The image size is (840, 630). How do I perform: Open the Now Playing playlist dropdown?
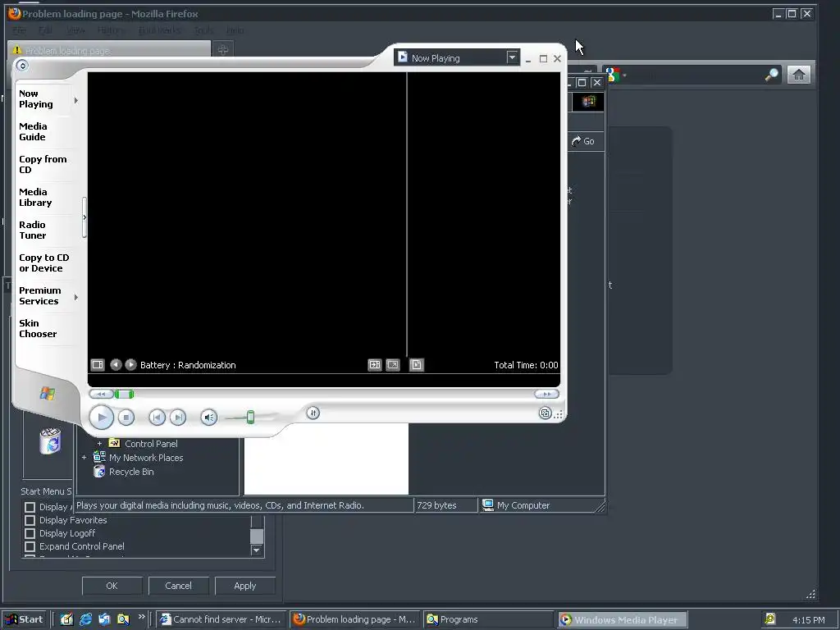[x=512, y=57]
